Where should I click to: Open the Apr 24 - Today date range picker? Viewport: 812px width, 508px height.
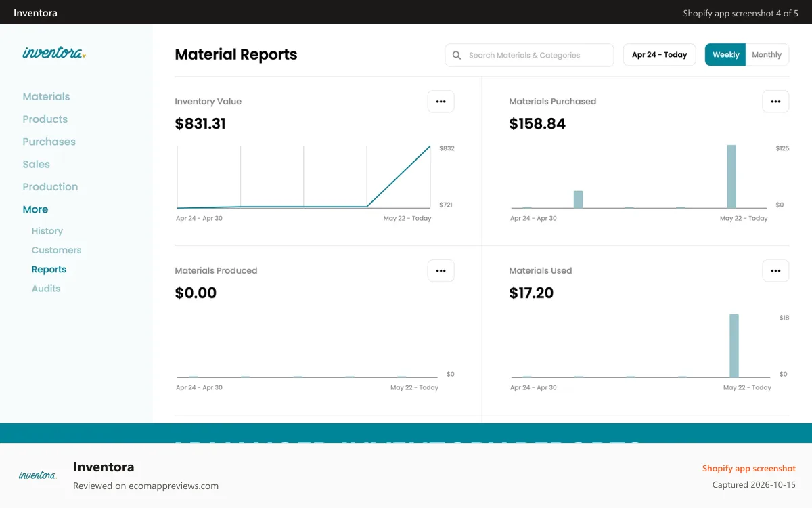[x=659, y=55]
